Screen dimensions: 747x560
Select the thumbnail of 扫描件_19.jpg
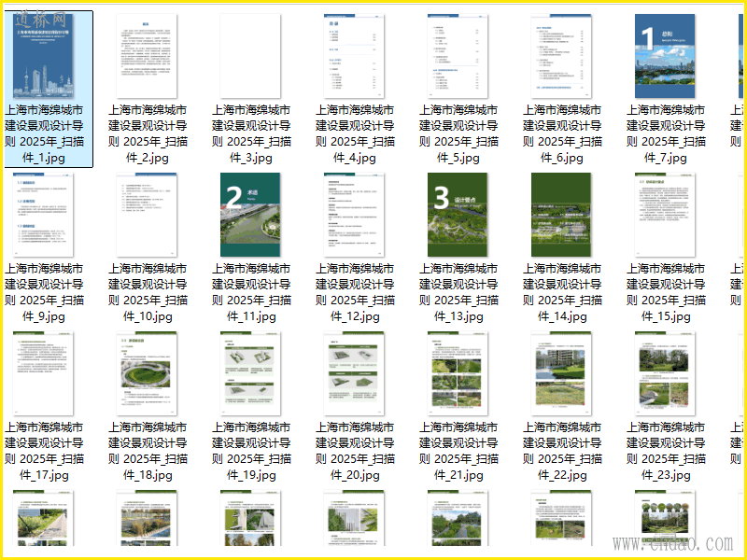tap(250, 373)
